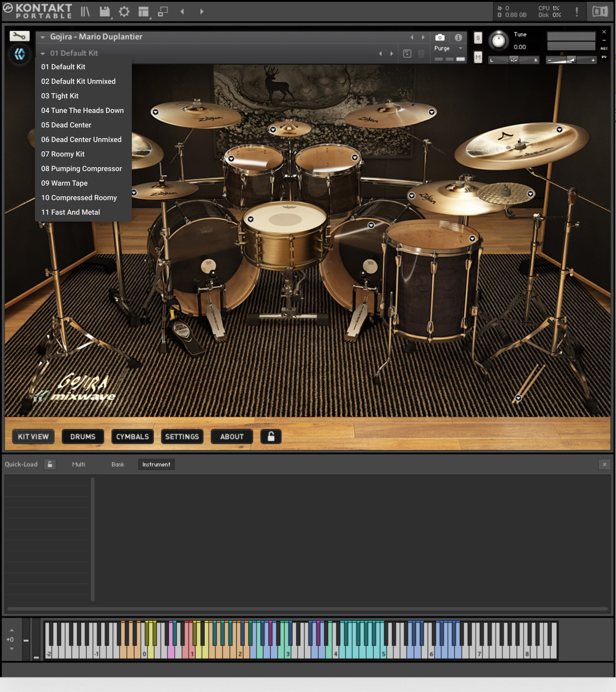Switch Quick-Load to the Bank tab
616x692 pixels.
click(x=118, y=464)
